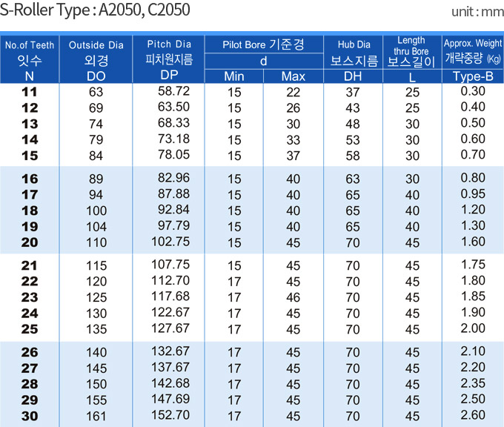Screen dimensions: 504x427
Task: Select weight value 0.50
Action: coord(473,123)
